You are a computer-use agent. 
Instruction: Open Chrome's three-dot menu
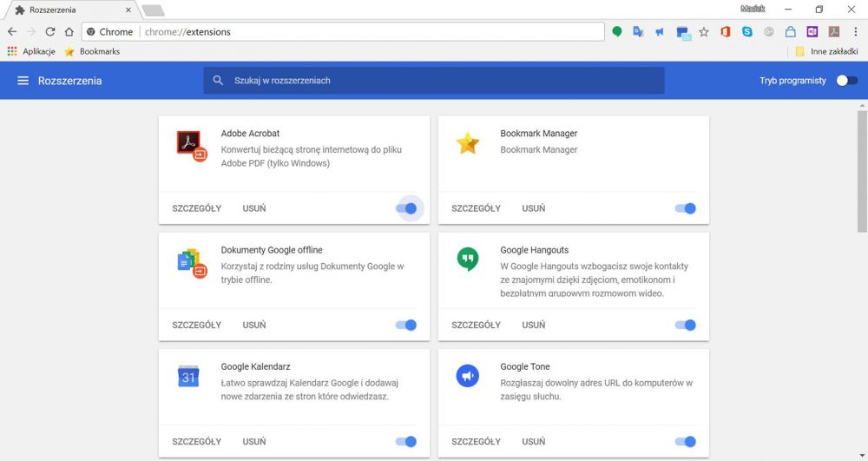855,31
